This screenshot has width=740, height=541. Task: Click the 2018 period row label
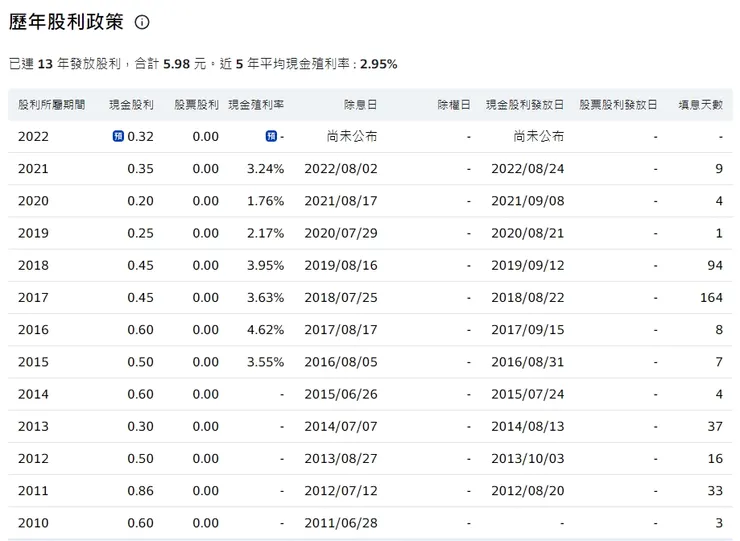(x=33, y=265)
